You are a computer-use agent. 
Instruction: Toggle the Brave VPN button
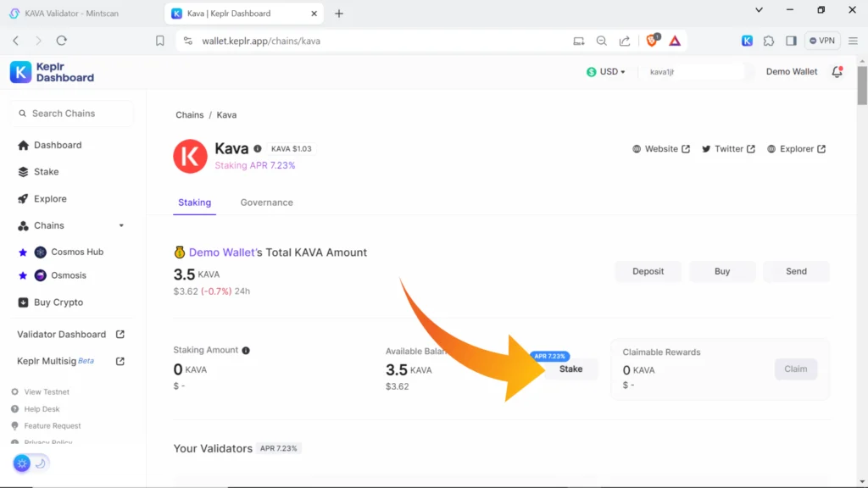click(822, 41)
